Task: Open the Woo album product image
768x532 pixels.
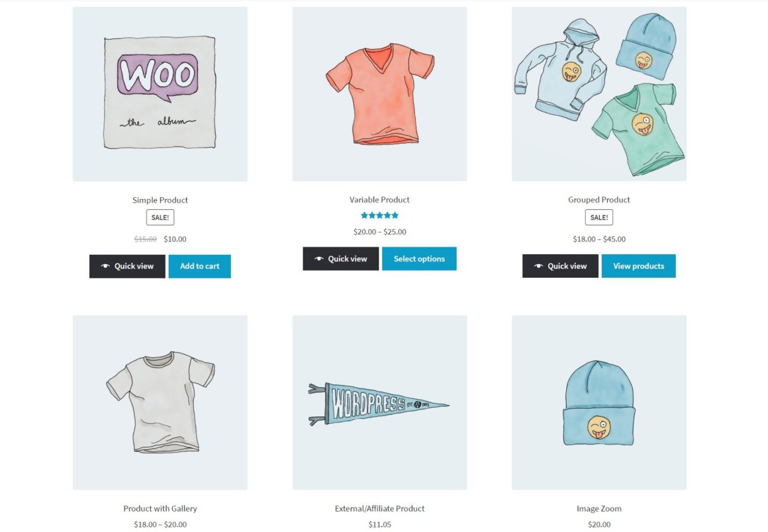Action: click(160, 94)
